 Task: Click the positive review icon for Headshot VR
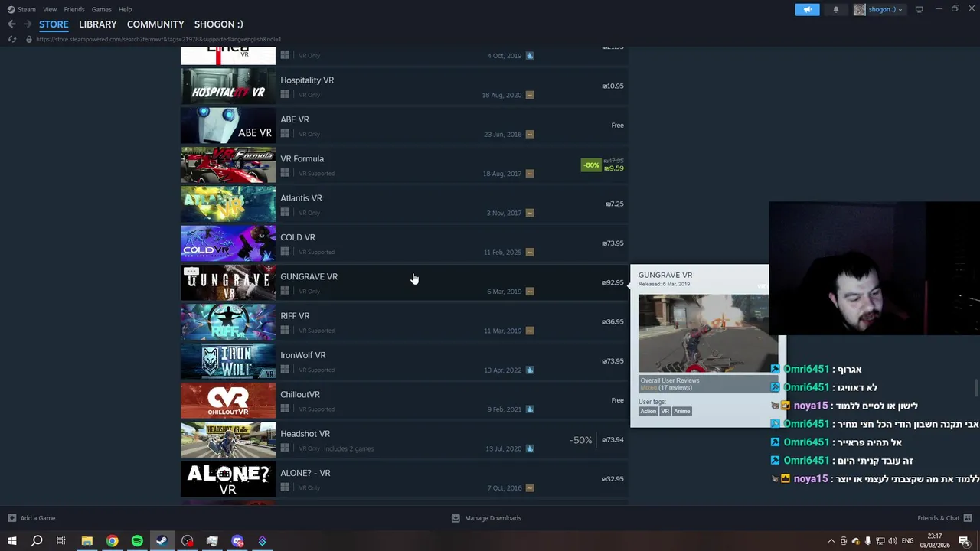click(x=529, y=448)
